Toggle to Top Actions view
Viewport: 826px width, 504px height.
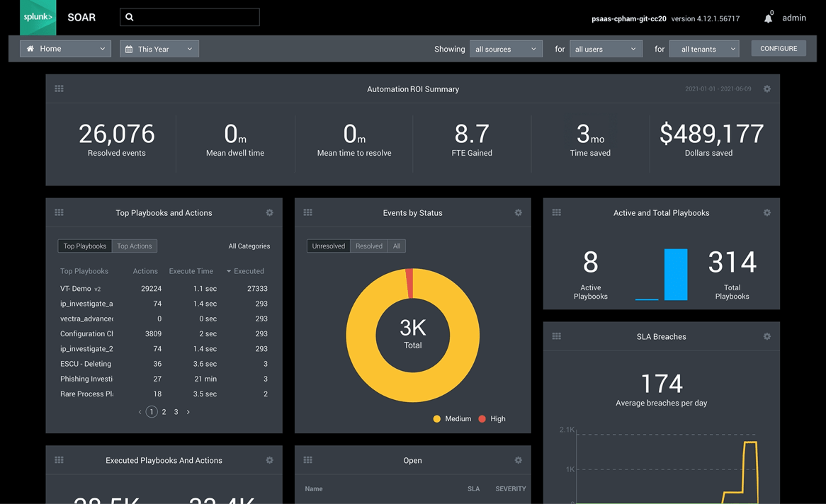134,246
